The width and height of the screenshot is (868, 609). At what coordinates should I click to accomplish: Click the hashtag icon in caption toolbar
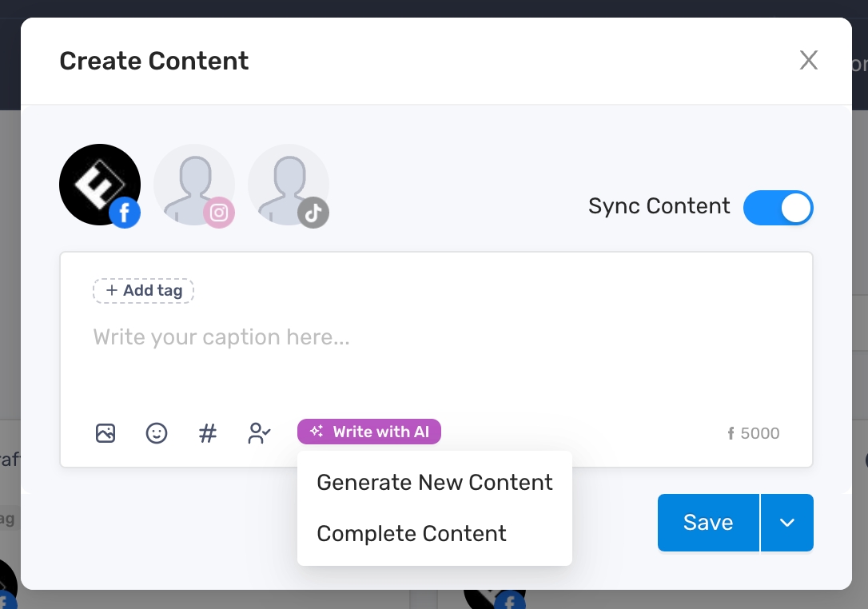[x=208, y=433]
